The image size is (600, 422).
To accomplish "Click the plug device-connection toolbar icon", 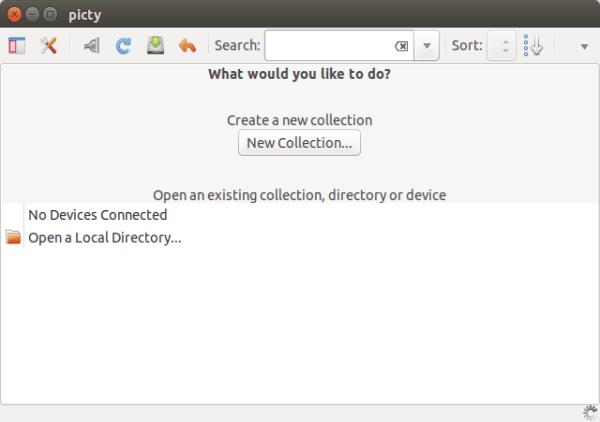I will coord(92,46).
